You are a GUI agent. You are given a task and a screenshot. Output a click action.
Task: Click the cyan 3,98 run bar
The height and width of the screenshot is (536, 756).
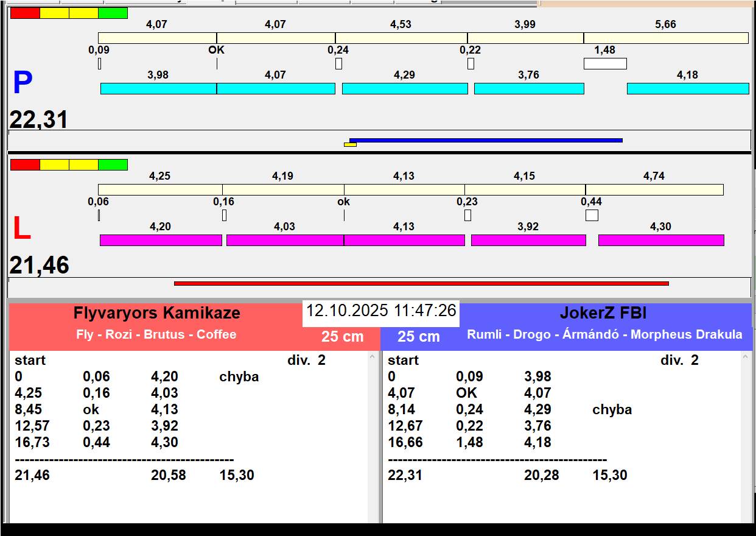pyautogui.click(x=158, y=88)
